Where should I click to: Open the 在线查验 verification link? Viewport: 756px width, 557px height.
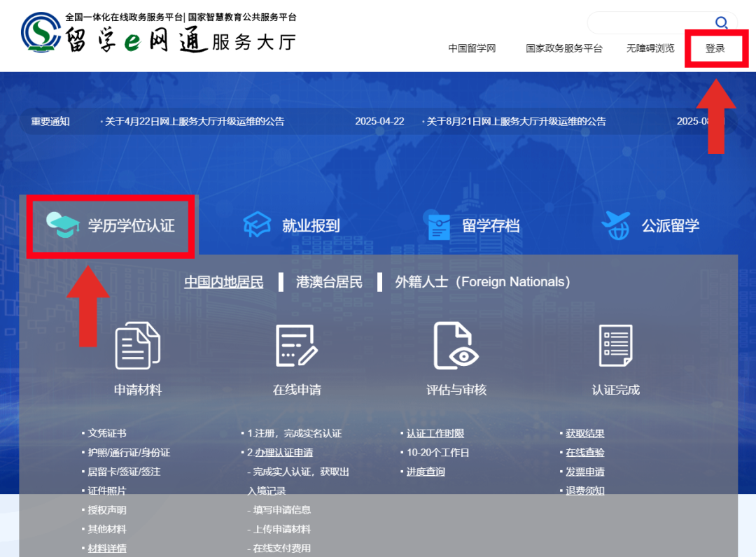[585, 452]
